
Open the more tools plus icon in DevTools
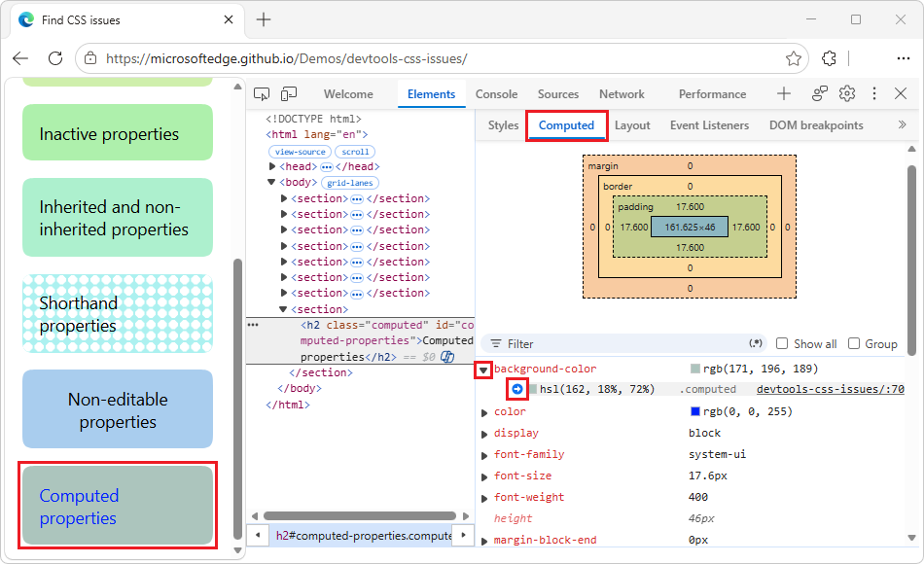784,93
